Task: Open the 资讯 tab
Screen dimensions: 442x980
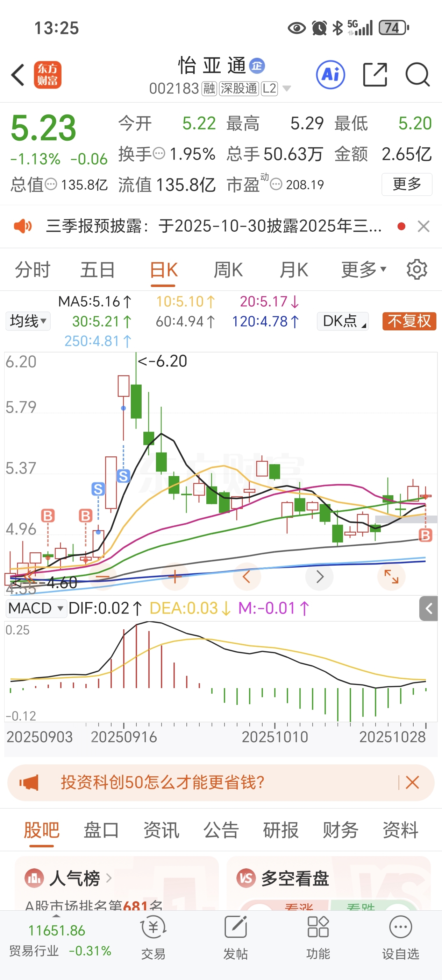Action: [x=161, y=830]
